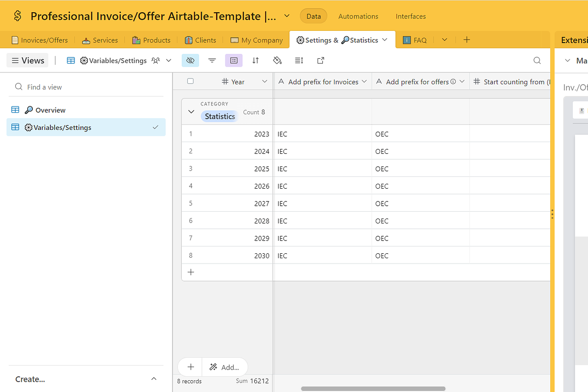Open the filter icon
The width and height of the screenshot is (588, 392).
click(x=212, y=60)
